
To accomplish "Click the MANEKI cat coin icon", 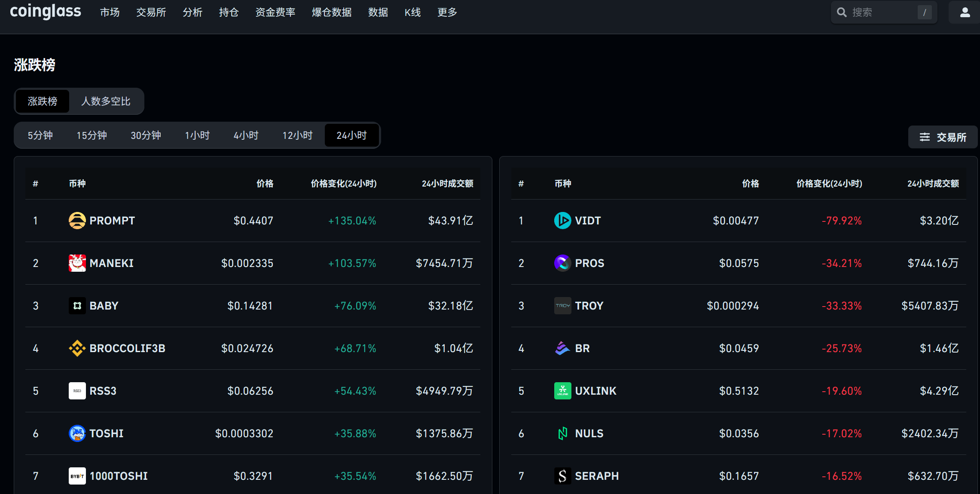I will (x=77, y=263).
